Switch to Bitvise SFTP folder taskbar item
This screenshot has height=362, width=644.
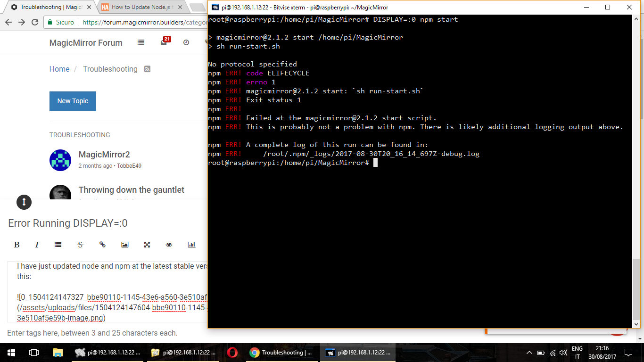pos(183,352)
